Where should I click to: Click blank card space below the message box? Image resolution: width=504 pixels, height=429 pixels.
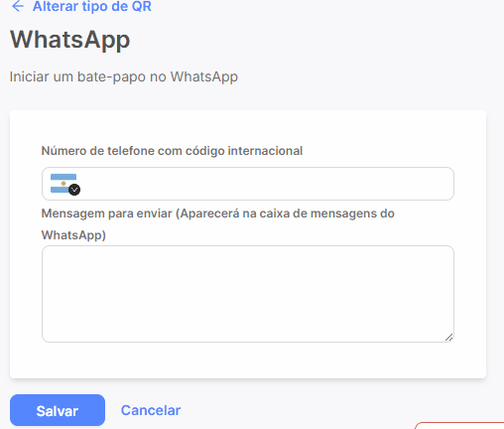(x=248, y=360)
